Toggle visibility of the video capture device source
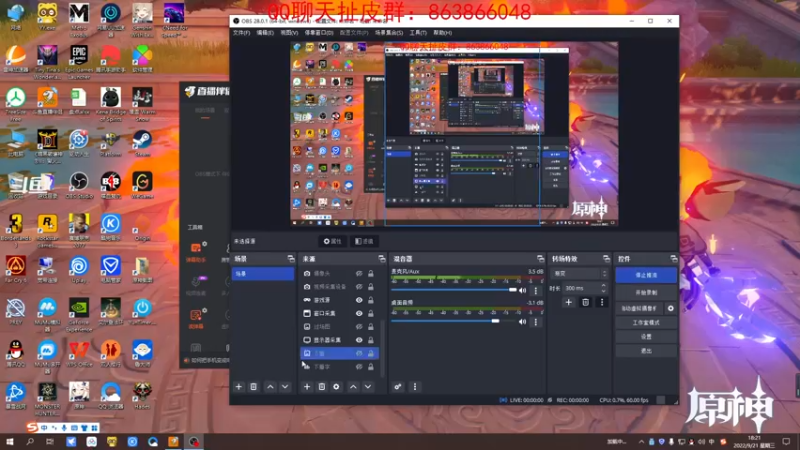Image resolution: width=800 pixels, height=450 pixels. [359, 287]
